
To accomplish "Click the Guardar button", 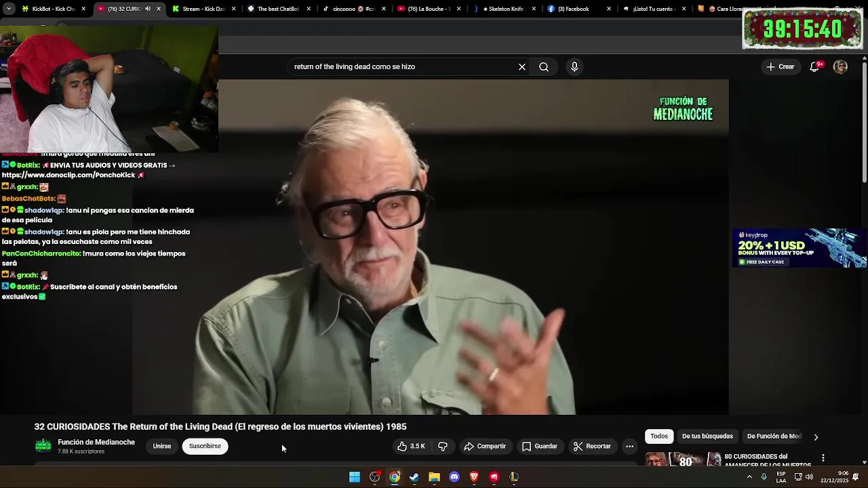I will (540, 446).
